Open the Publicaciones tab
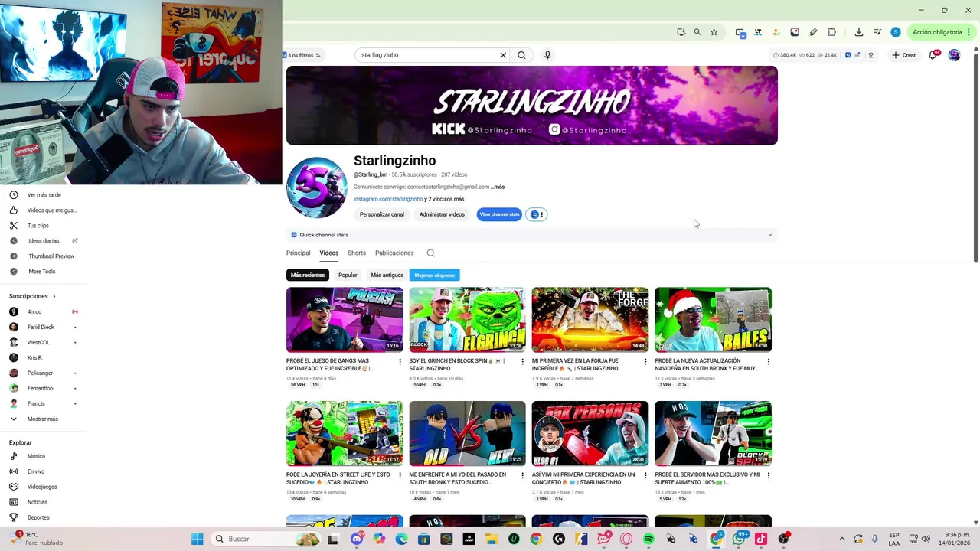The image size is (980, 551). (x=394, y=253)
